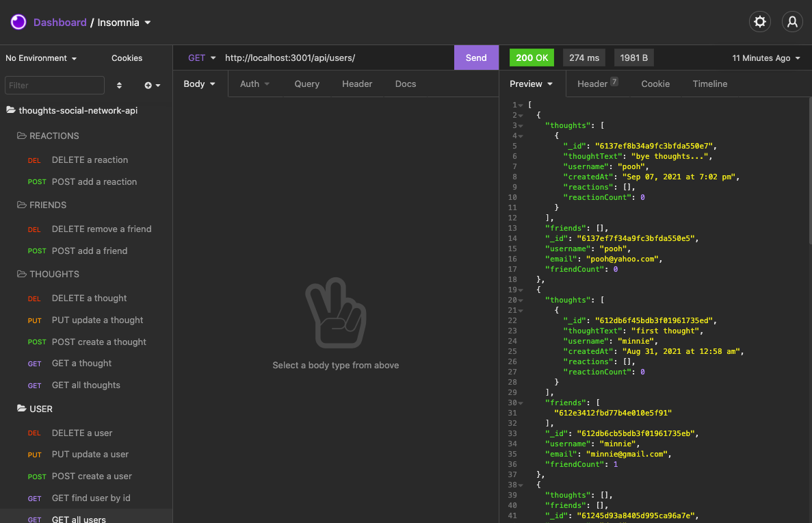Open the Cookies manager
This screenshot has height=523, width=812.
coord(127,58)
